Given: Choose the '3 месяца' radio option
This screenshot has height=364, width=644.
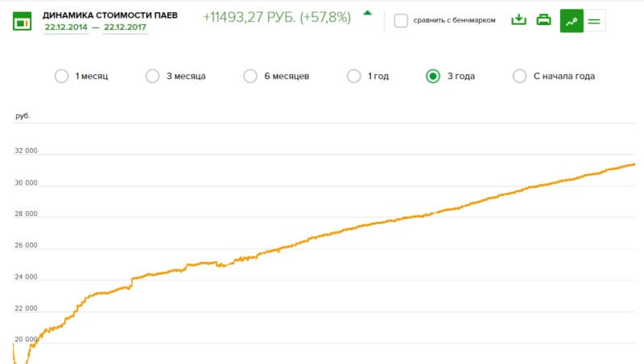Looking at the screenshot, I should click(152, 77).
